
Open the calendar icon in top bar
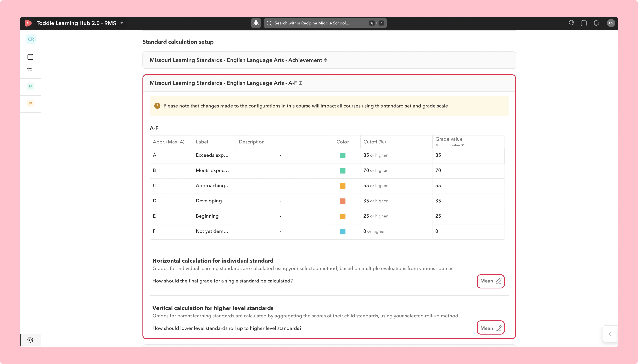coord(583,23)
